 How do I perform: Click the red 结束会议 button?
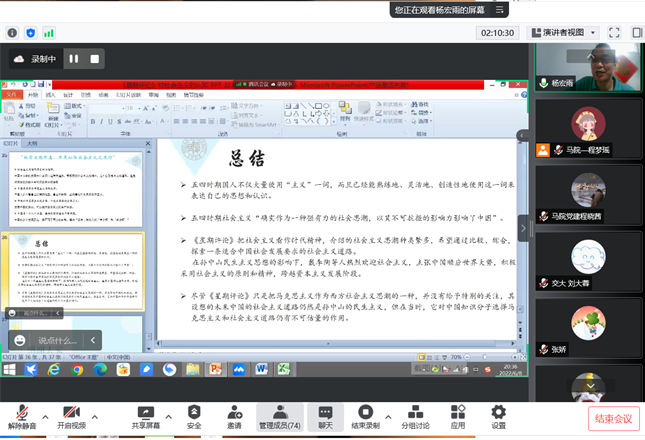[613, 418]
